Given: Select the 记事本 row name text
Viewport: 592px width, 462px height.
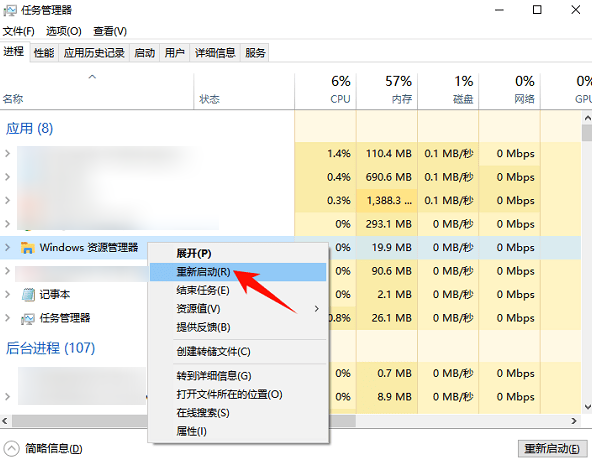Looking at the screenshot, I should point(55,294).
